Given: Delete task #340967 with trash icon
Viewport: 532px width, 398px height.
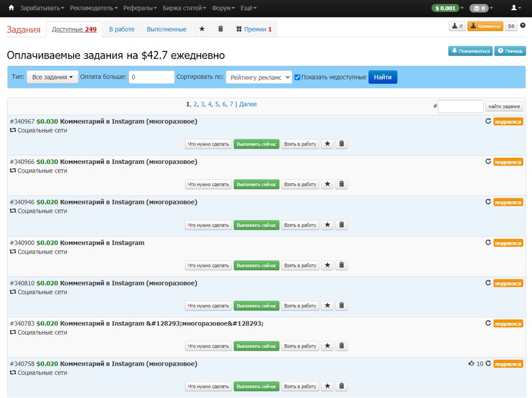Looking at the screenshot, I should pos(342,144).
